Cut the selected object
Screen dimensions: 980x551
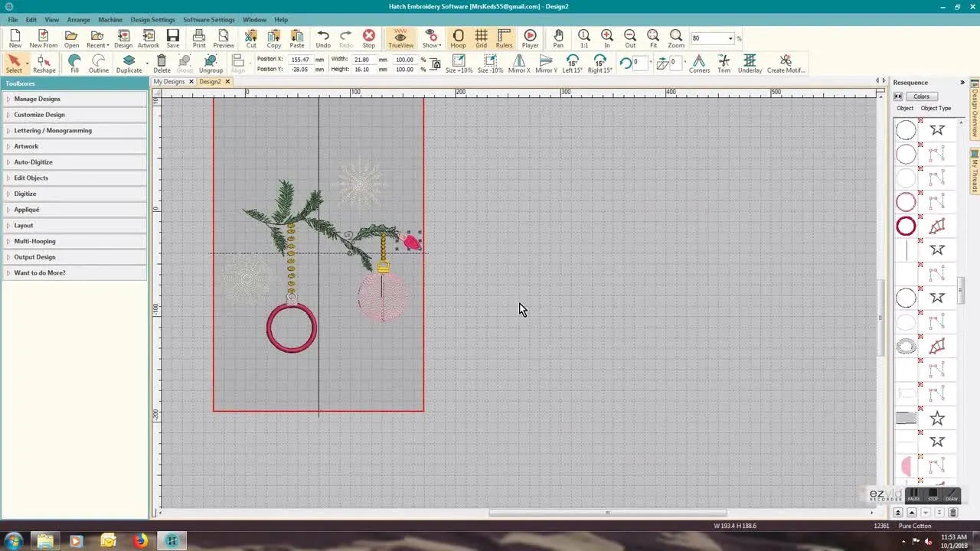pos(251,39)
